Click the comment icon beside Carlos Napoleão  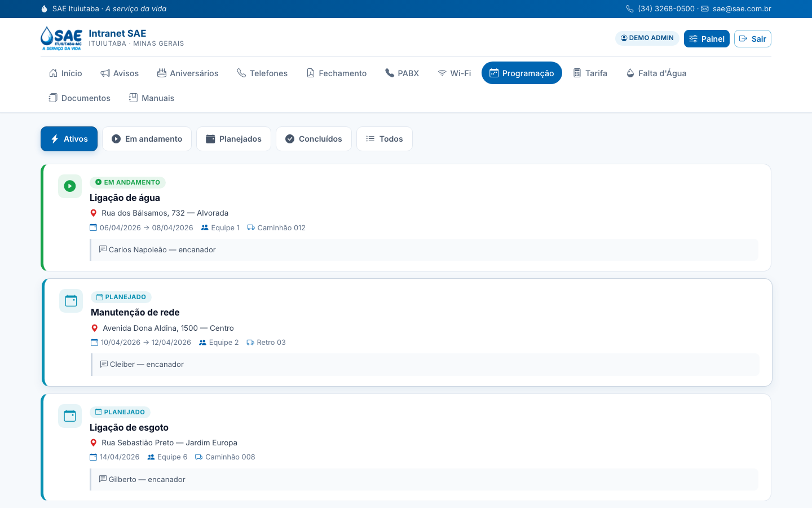pyautogui.click(x=103, y=249)
